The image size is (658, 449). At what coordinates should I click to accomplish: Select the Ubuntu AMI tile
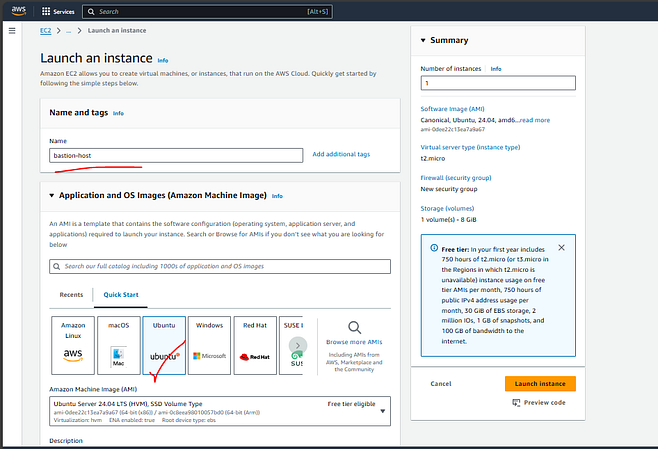[x=164, y=345]
